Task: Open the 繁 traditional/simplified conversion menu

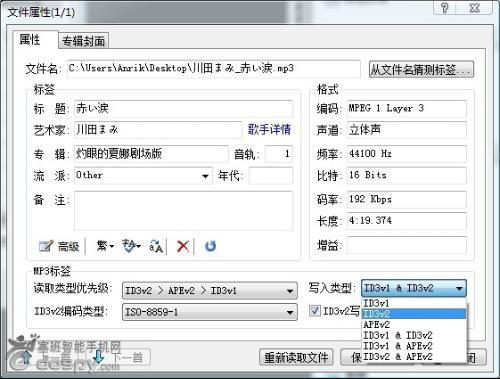Action: coord(105,246)
